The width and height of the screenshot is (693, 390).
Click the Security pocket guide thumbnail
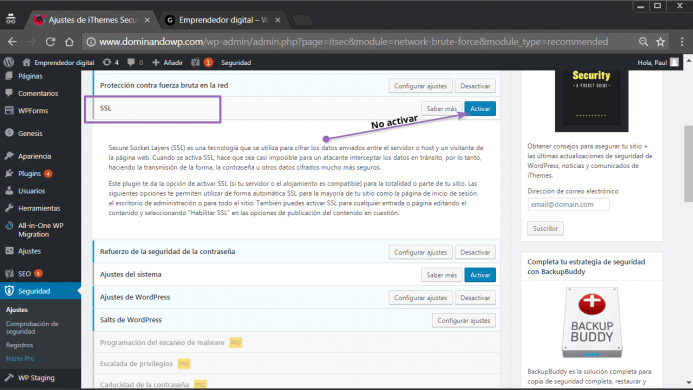[591, 100]
